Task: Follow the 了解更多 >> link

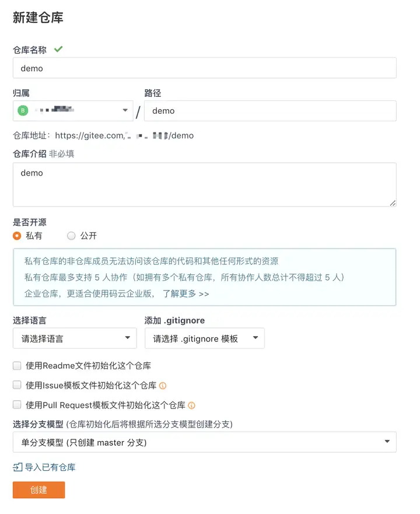Action: coord(186,293)
